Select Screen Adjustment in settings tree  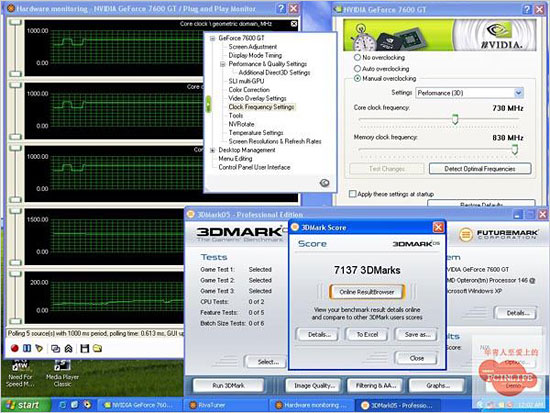253,47
